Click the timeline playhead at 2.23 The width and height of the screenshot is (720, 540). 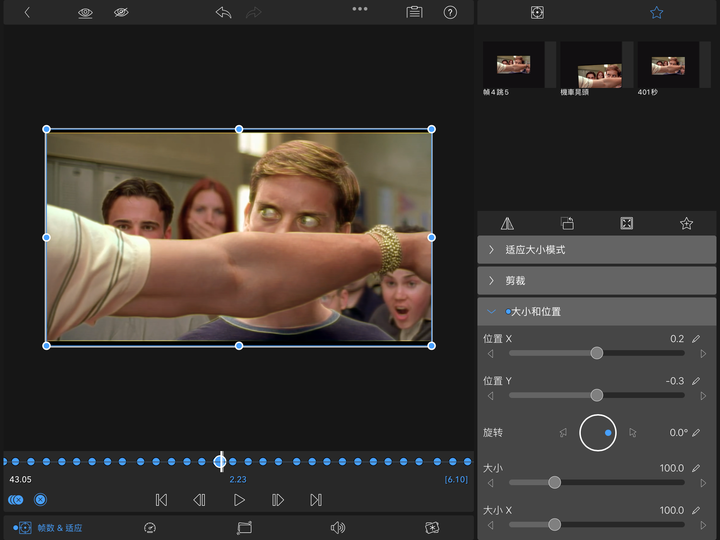[x=220, y=461]
